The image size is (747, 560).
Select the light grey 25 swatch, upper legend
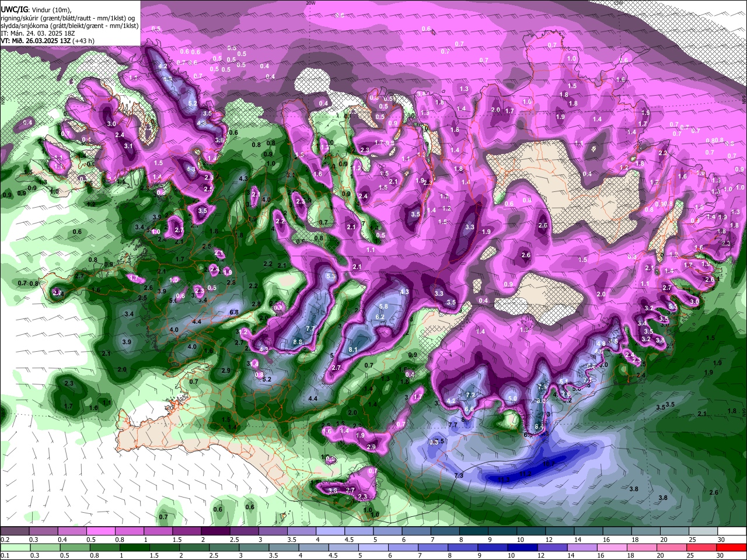pos(703,531)
